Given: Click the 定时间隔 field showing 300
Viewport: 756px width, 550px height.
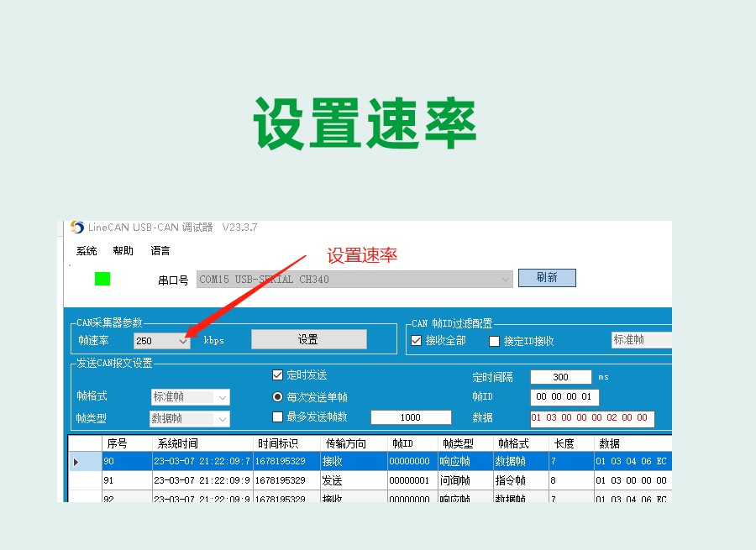Looking at the screenshot, I should pyautogui.click(x=560, y=377).
